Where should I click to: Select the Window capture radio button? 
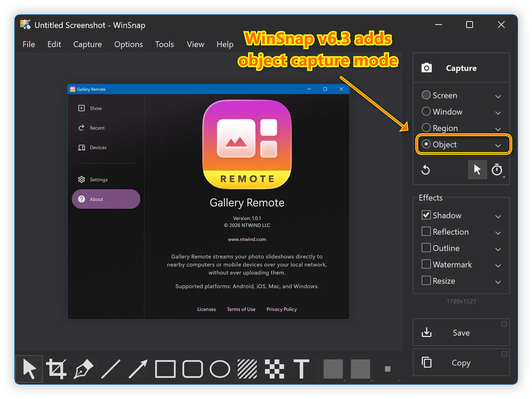coord(426,111)
